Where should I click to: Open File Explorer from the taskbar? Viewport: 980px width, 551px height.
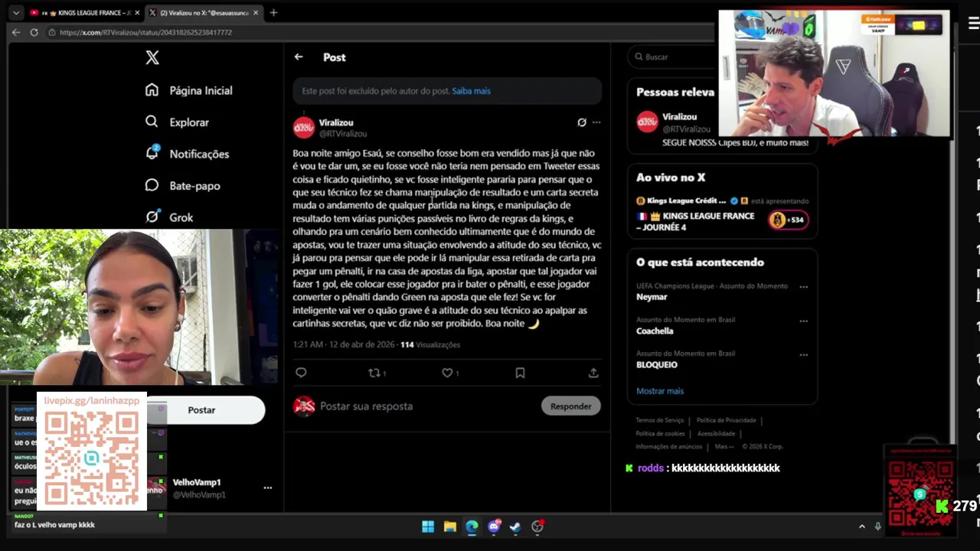pyautogui.click(x=450, y=527)
